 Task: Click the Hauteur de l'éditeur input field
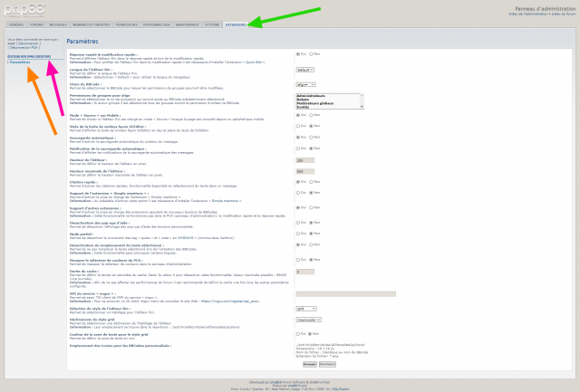(300, 160)
